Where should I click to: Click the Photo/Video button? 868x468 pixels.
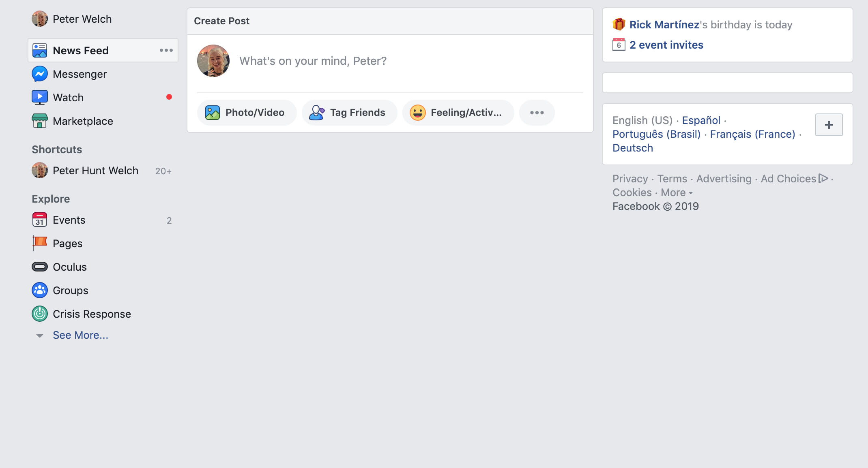(x=247, y=113)
